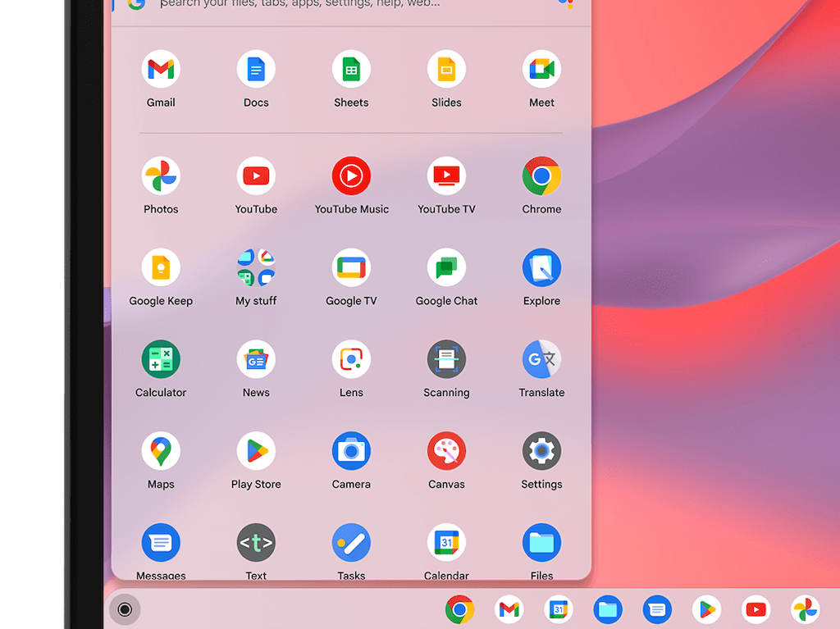This screenshot has height=629, width=840.
Task: Open Play Store in launcher grid
Action: pos(256,450)
